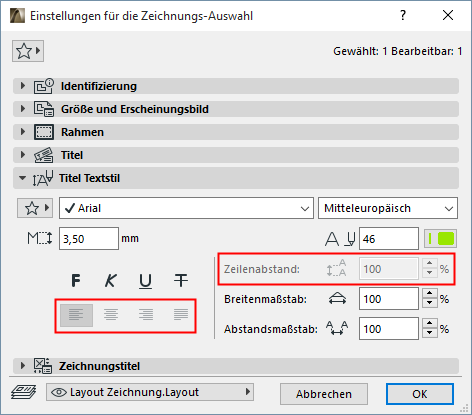Select justified text alignment

click(x=181, y=315)
